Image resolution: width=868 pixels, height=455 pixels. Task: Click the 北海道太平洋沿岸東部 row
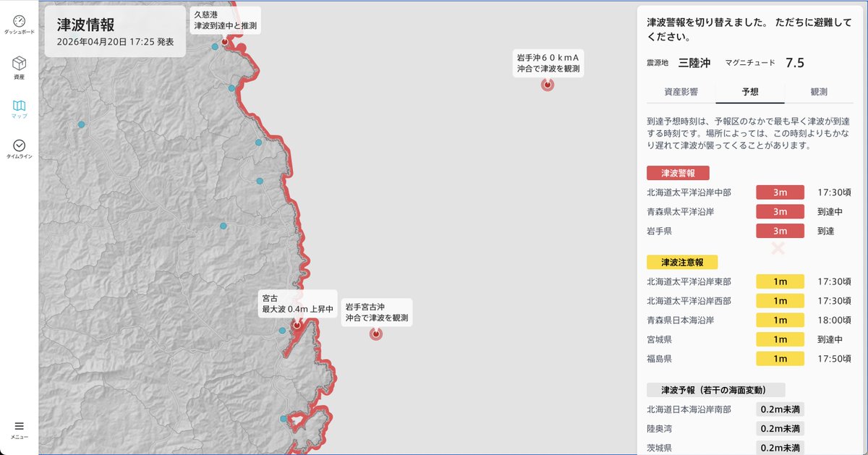click(x=750, y=281)
